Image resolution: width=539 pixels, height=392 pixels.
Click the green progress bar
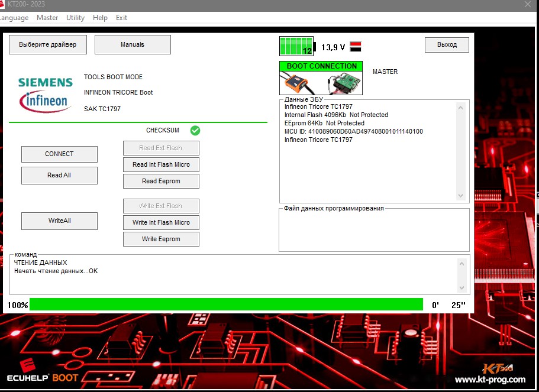pyautogui.click(x=226, y=304)
